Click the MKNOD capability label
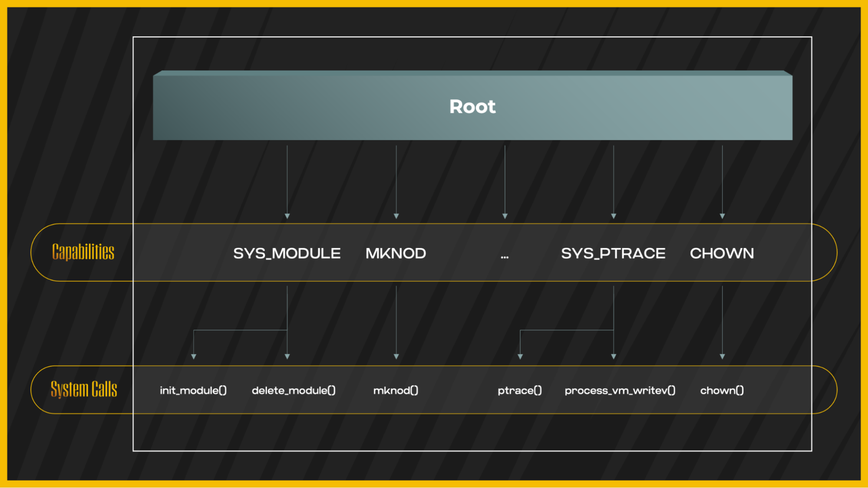868x488 pixels. (x=396, y=253)
